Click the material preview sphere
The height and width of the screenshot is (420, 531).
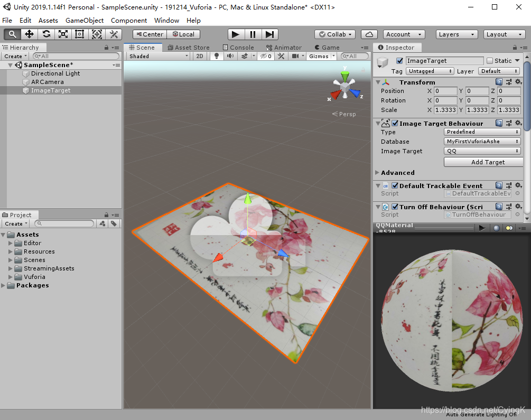(x=452, y=321)
